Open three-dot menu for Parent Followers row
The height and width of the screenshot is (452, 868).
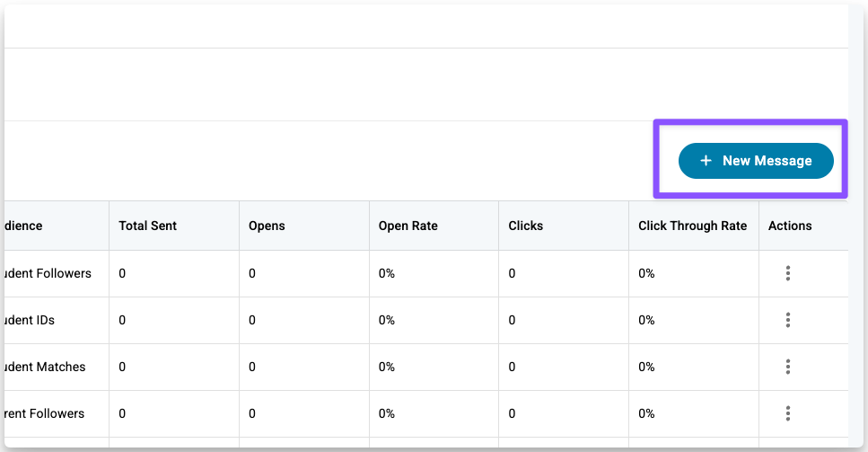(787, 413)
